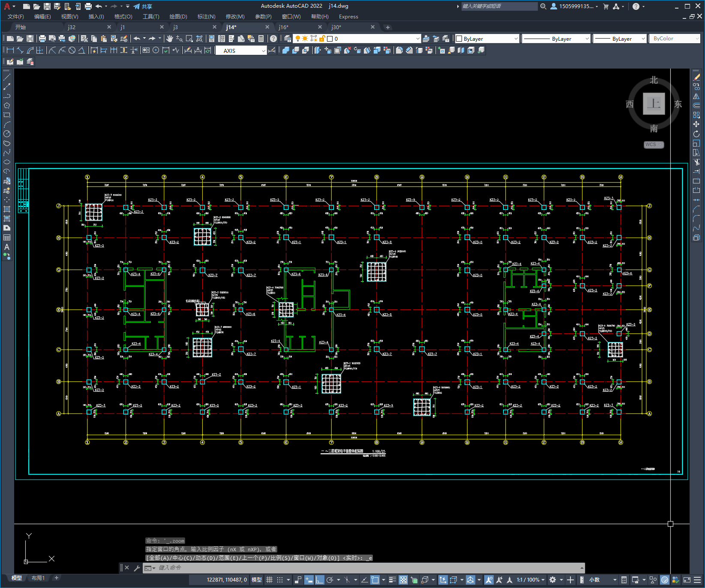The image size is (705, 588).
Task: Select the Mirror tool in modify toolbar
Action: (696, 96)
